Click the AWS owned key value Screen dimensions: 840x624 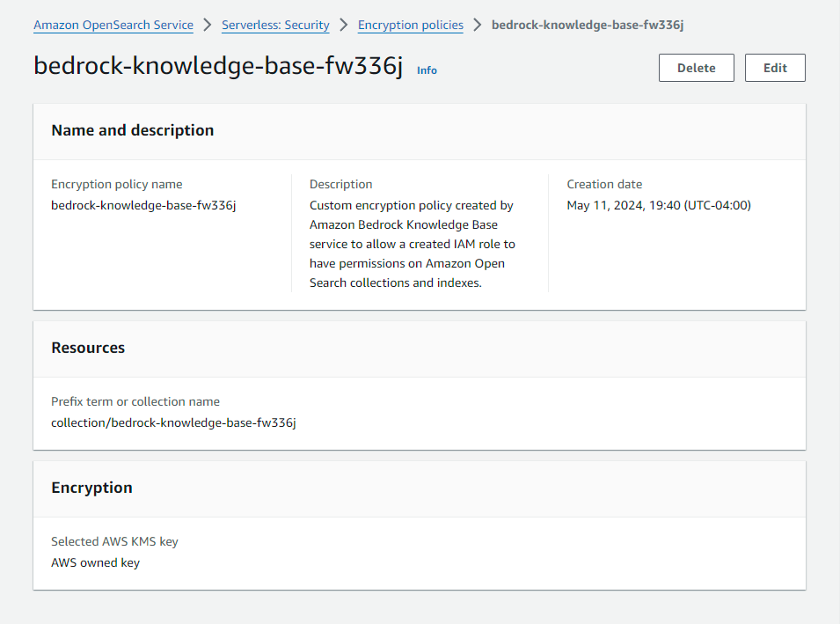pos(95,562)
